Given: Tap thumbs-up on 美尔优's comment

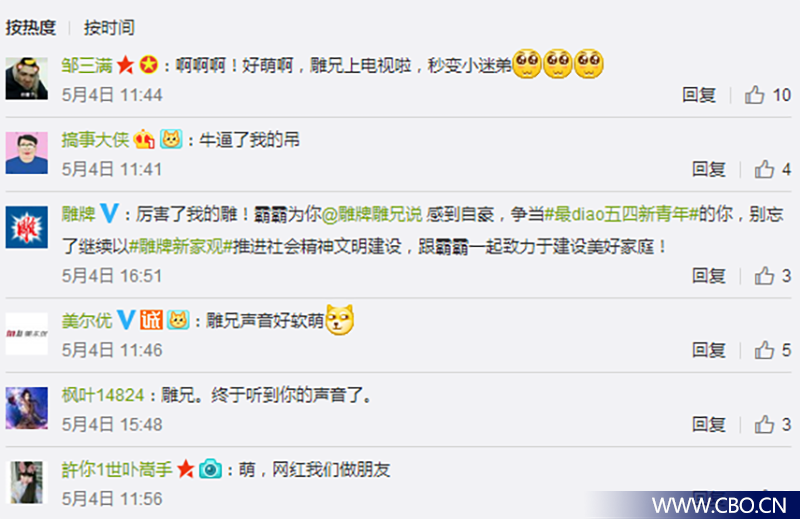Looking at the screenshot, I should [x=764, y=350].
